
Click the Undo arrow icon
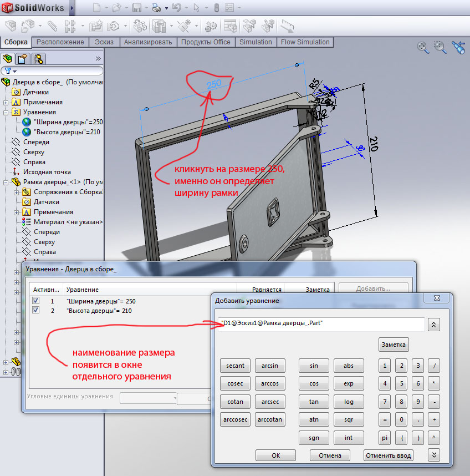point(177,8)
